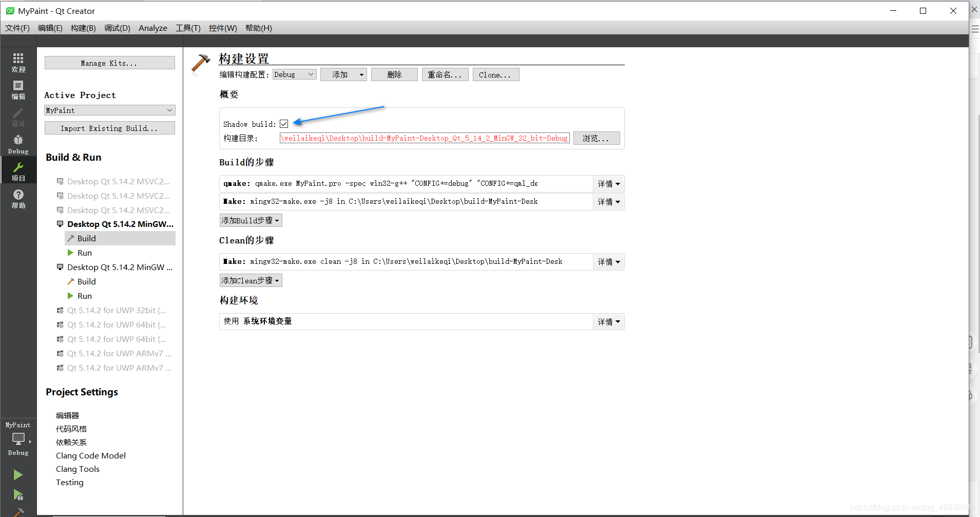Open Clang Tools settings

(78, 469)
